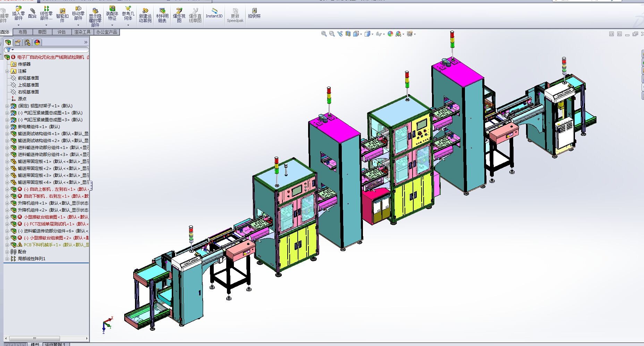Switch to the 评估 tab
Screen dimensions: 644x346
(x=62, y=32)
